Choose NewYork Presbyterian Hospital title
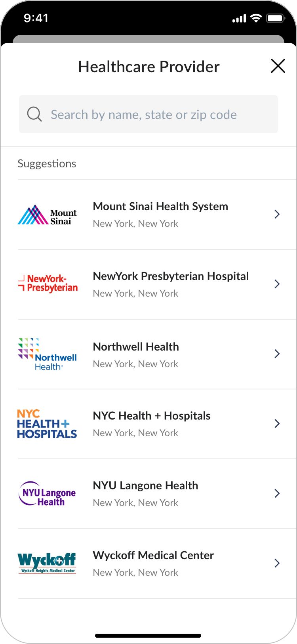The image size is (297, 644). coord(171,276)
